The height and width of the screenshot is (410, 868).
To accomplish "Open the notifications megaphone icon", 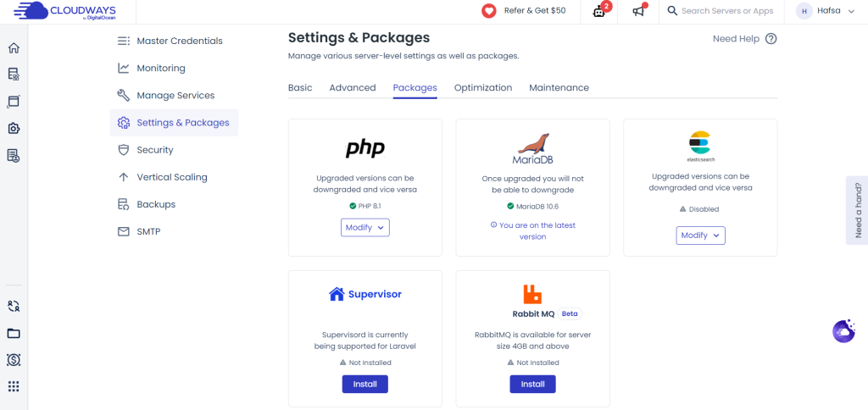I will (639, 11).
